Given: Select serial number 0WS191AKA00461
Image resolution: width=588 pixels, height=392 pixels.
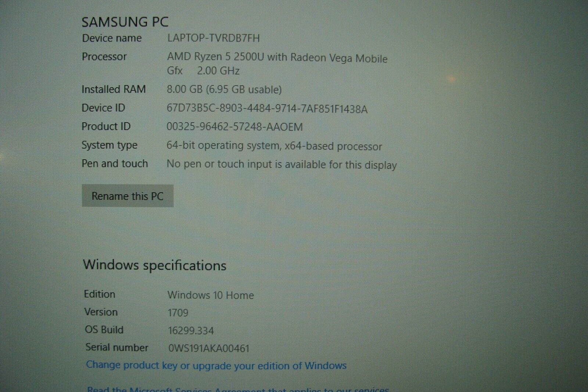Looking at the screenshot, I should click(209, 348).
